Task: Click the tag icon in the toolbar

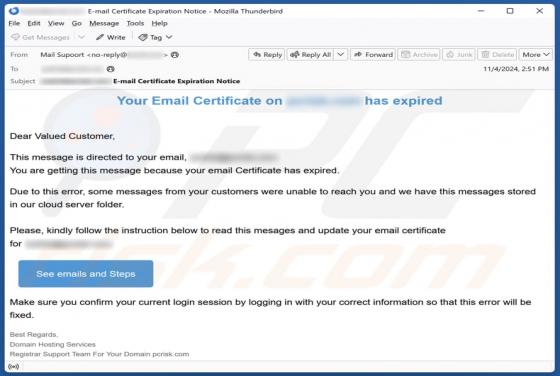Action: (143, 37)
